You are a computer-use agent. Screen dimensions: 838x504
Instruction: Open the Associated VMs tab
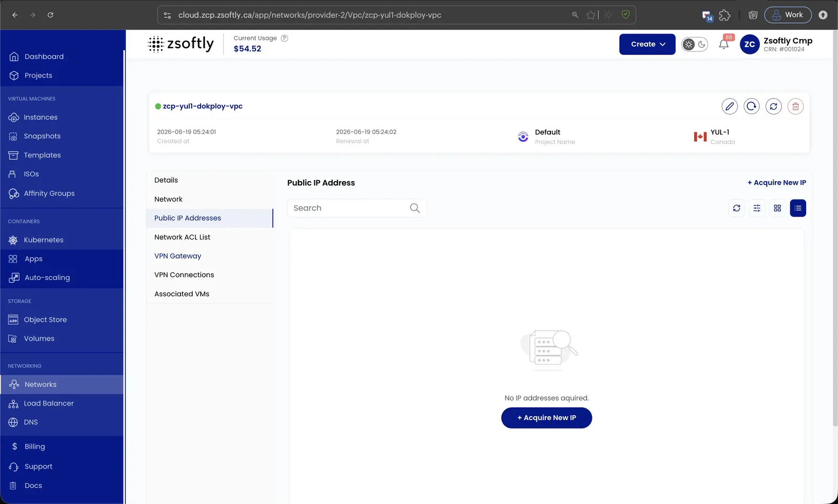tap(182, 294)
